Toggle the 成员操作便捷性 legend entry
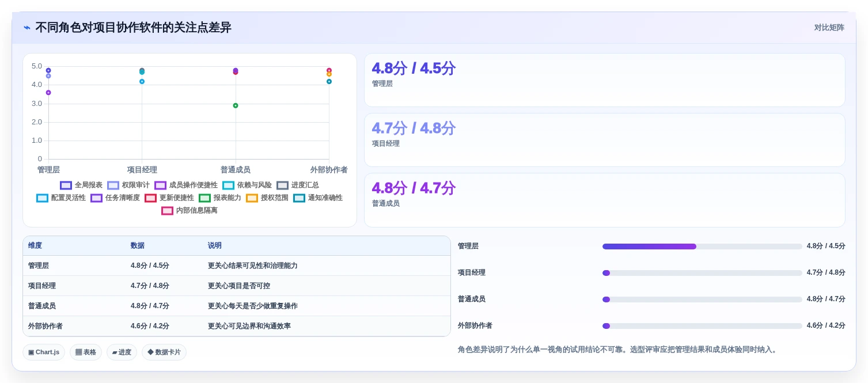Screen dimensions: 868x383 coord(186,185)
